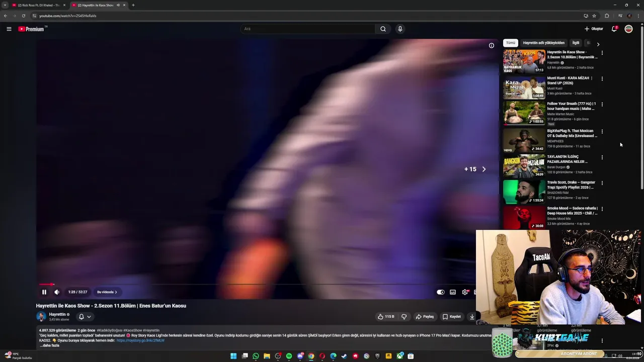
Task: Open the player settings gear
Action: [x=465, y=292]
